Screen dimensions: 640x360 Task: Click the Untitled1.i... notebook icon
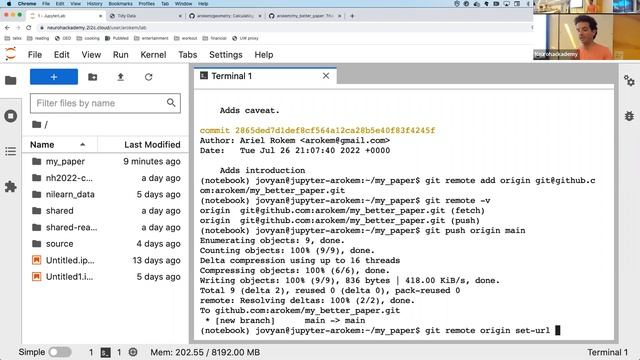37,276
